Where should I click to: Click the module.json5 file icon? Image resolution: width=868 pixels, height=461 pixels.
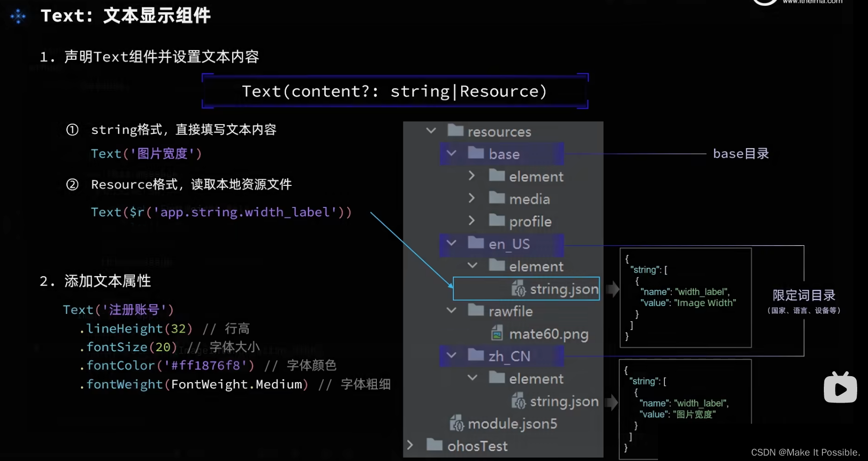click(456, 423)
